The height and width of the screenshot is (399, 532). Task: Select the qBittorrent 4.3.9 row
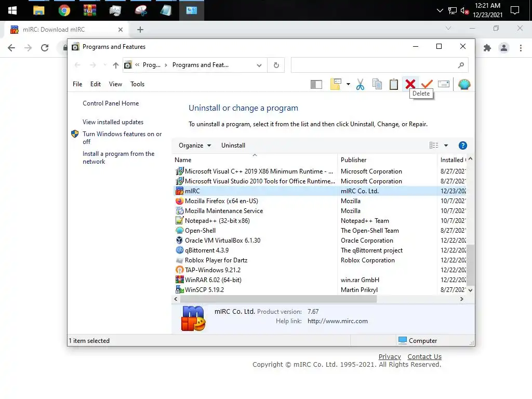point(320,250)
